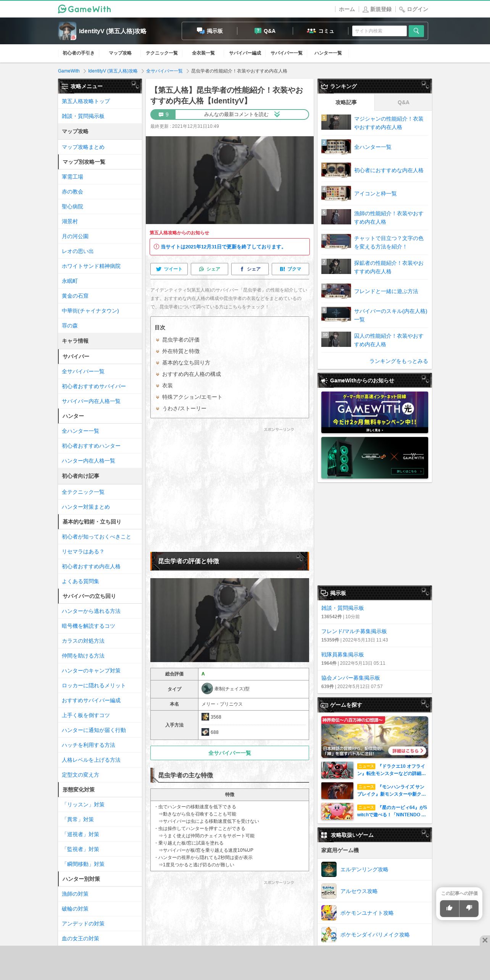Screen dimensions: 490x980
Task: Jump to 衣装 in table of contents
Action: pyautogui.click(x=167, y=385)
